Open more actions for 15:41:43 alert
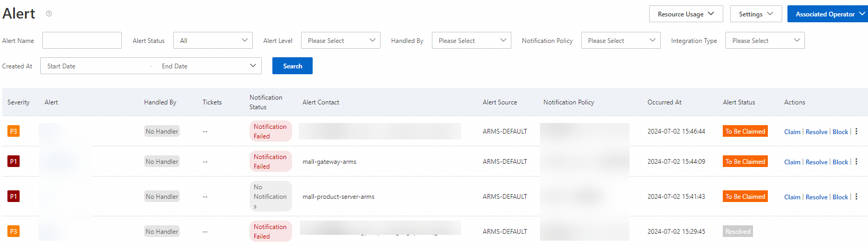 856,197
